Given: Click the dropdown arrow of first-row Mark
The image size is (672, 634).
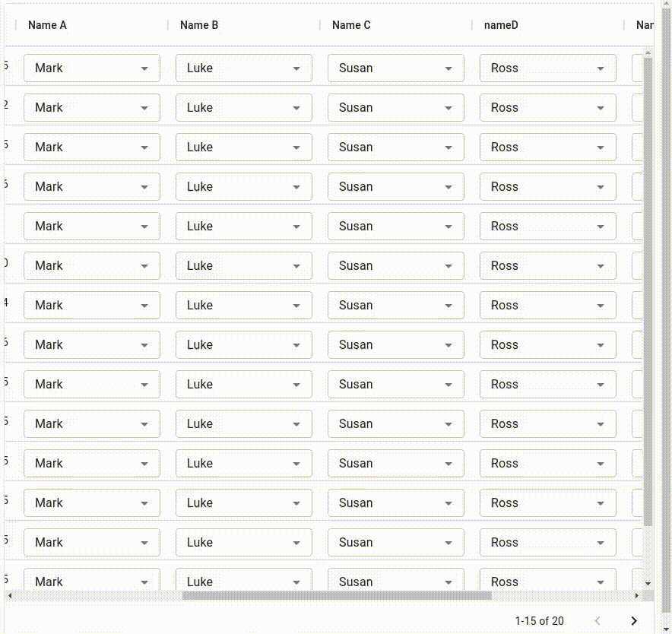Looking at the screenshot, I should [x=144, y=68].
